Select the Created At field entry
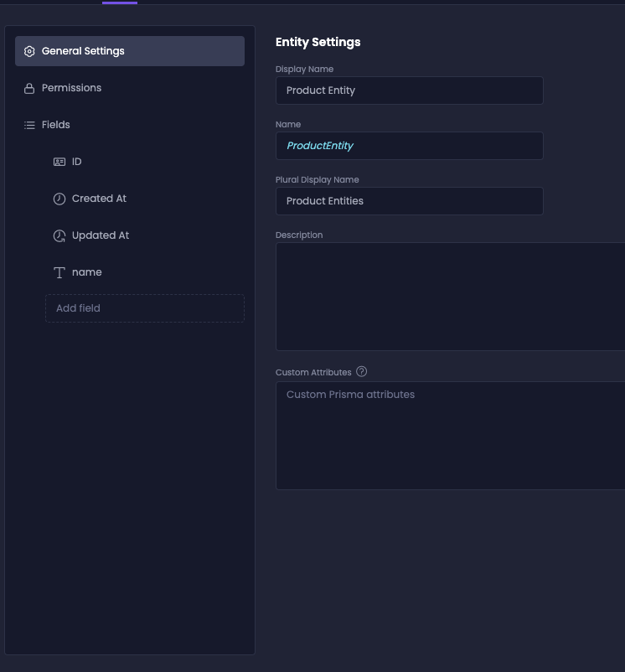The height and width of the screenshot is (672, 625). point(145,199)
